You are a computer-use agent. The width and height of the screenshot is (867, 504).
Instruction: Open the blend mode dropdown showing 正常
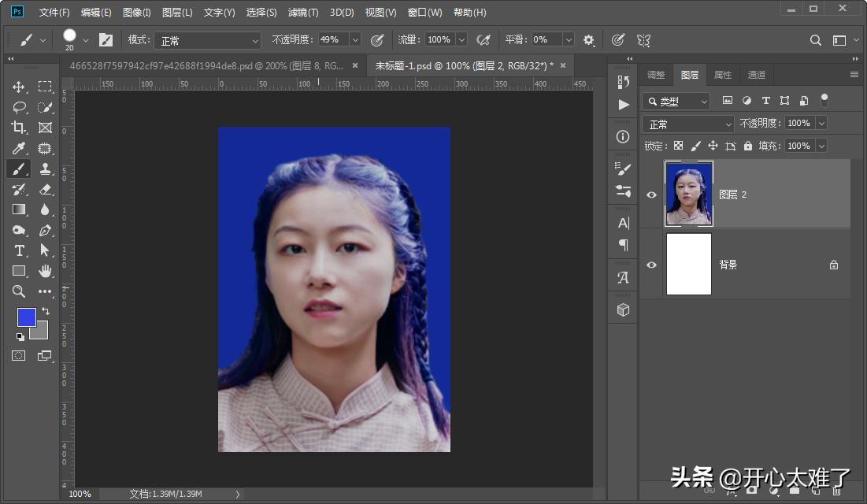687,123
